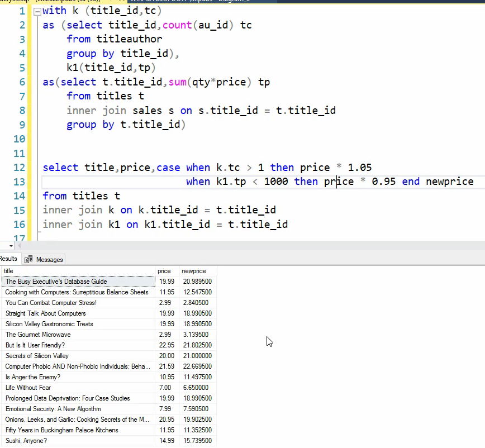Switch to the Results tab
This screenshot has width=485, height=448.
pos(9,259)
